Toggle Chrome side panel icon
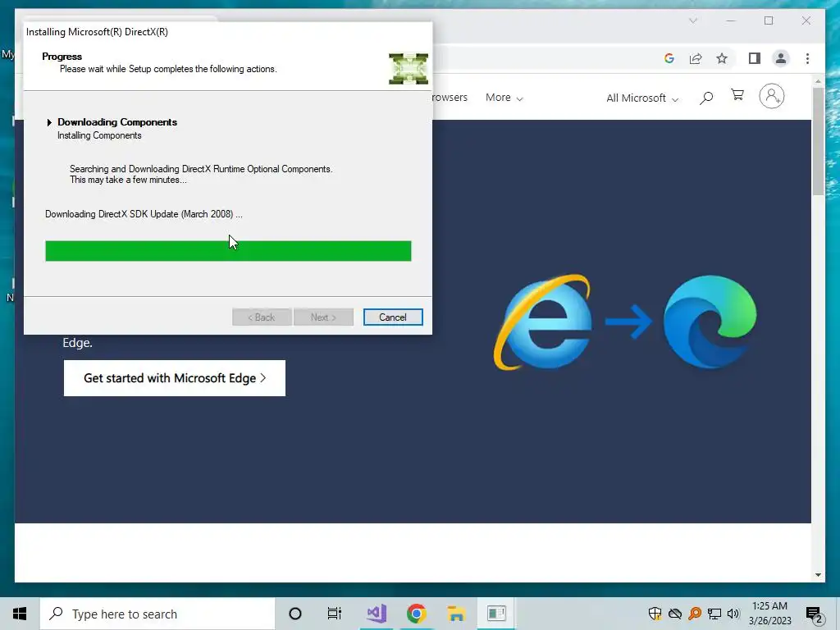The width and height of the screenshot is (840, 630). 755,58
